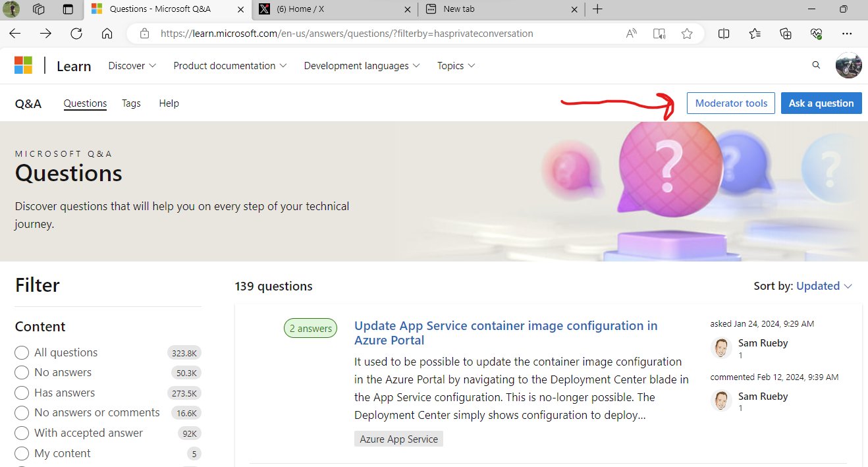868x467 pixels.
Task: Select With accepted answer filter
Action: (x=22, y=433)
